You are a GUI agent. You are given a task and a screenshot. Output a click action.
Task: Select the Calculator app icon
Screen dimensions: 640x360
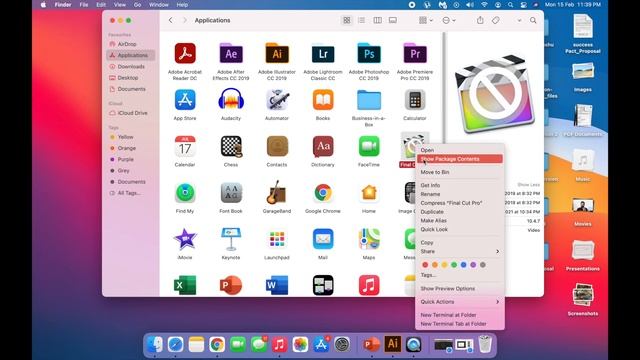pyautogui.click(x=415, y=100)
